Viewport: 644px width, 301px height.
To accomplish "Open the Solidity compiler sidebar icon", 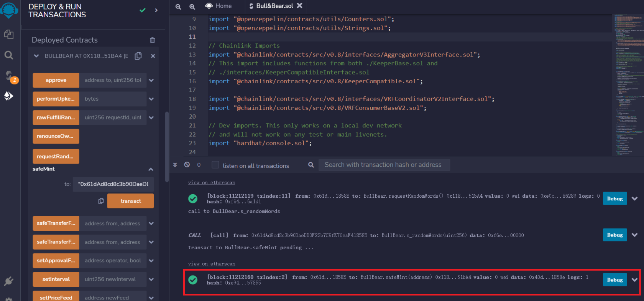I will [9, 76].
